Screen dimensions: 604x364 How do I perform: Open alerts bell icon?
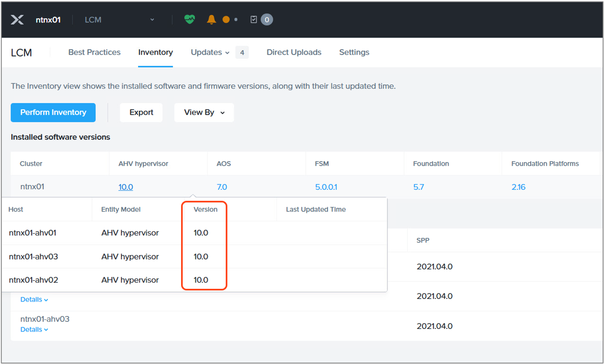[x=211, y=19]
